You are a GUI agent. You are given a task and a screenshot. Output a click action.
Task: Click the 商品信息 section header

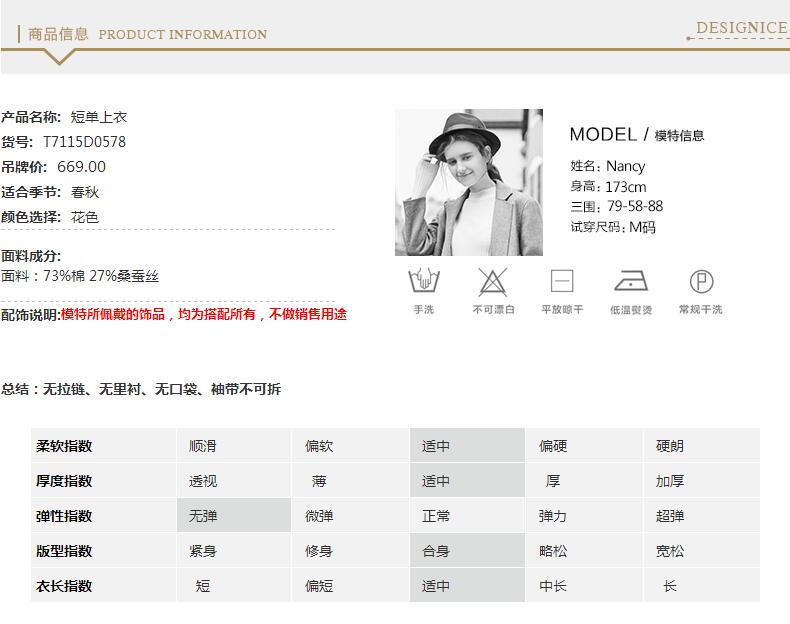click(59, 34)
